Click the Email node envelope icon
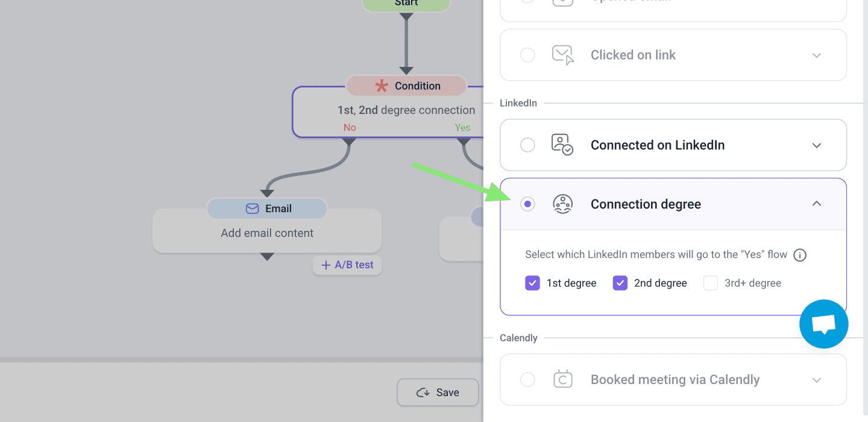This screenshot has height=422, width=868. (252, 209)
